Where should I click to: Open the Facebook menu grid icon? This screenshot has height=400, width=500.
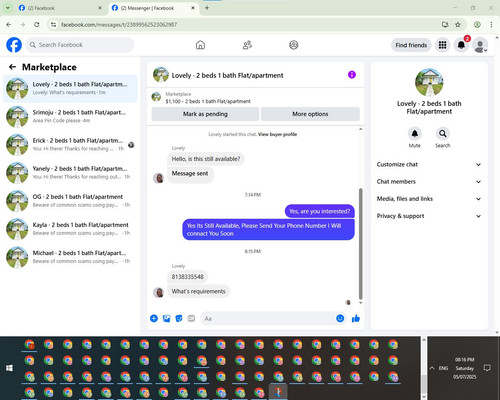tap(442, 45)
